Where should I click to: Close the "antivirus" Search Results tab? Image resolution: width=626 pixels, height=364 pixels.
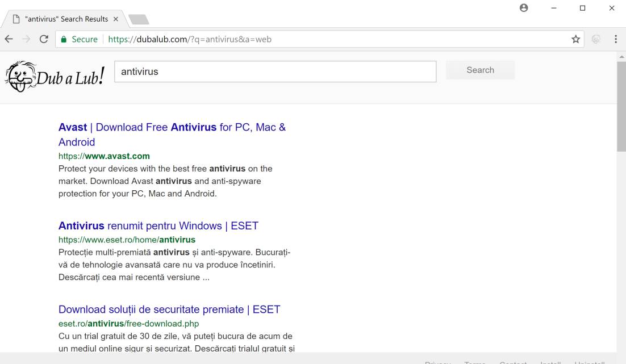(116, 19)
